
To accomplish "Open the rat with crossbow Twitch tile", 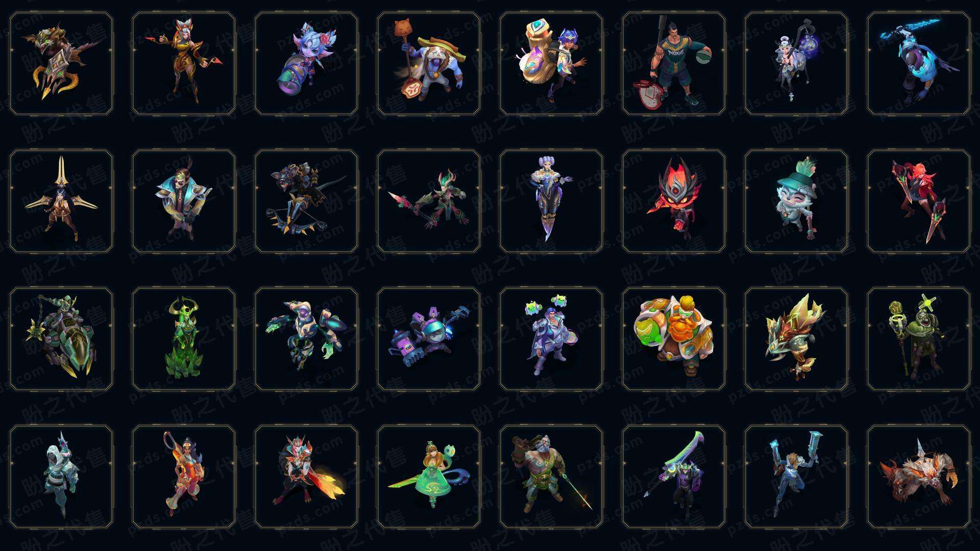I will (306, 201).
